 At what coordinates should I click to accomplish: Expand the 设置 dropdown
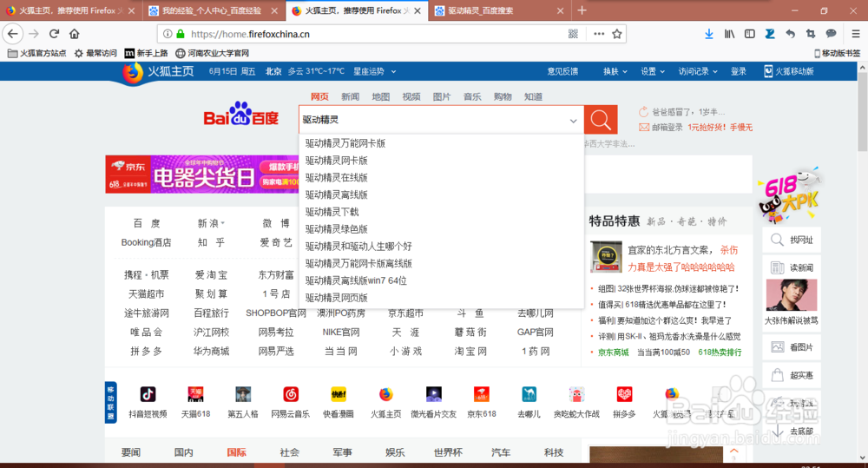[x=653, y=71]
